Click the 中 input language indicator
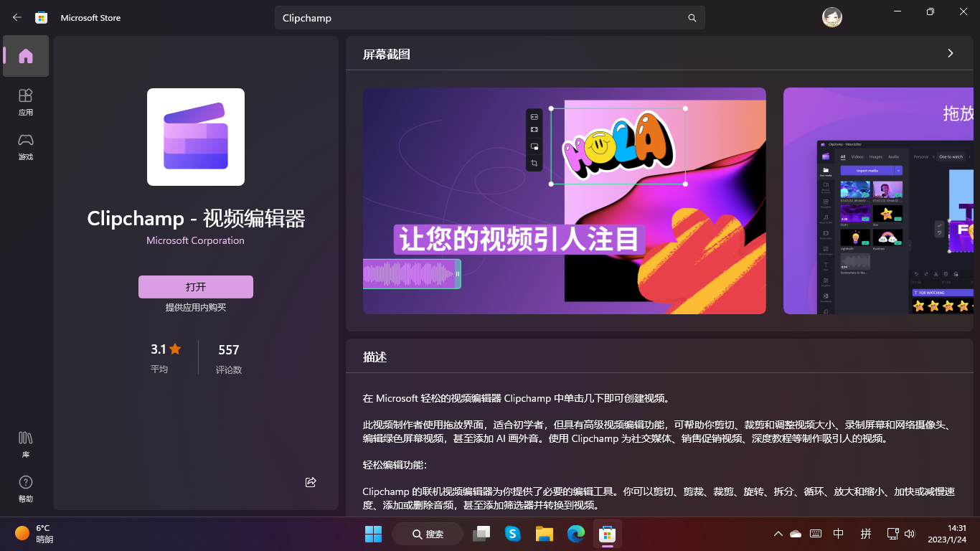 [839, 534]
